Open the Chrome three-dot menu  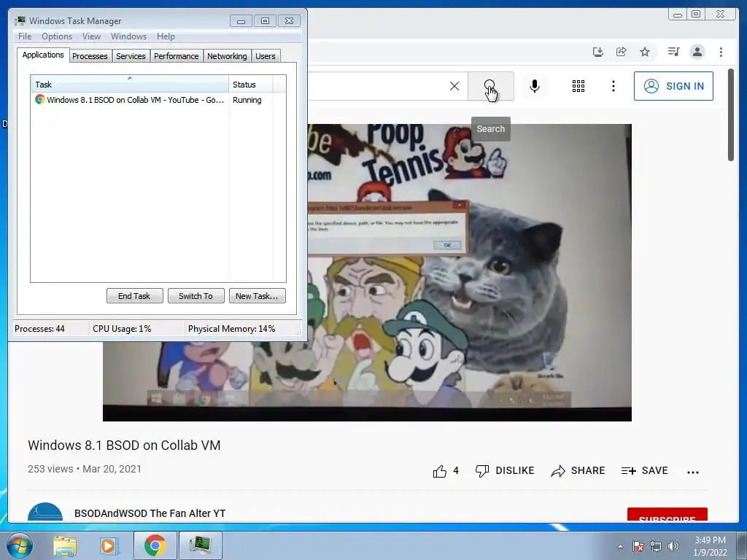click(x=721, y=52)
